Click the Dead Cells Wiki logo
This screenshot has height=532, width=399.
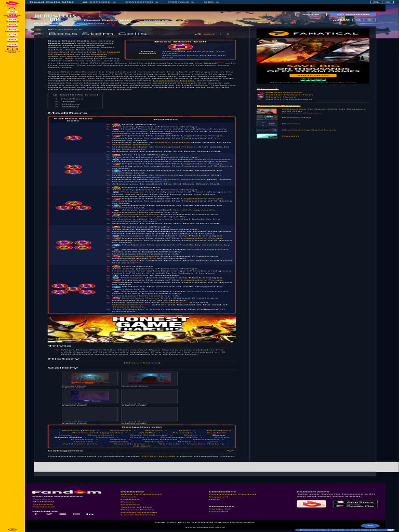[x=55, y=18]
